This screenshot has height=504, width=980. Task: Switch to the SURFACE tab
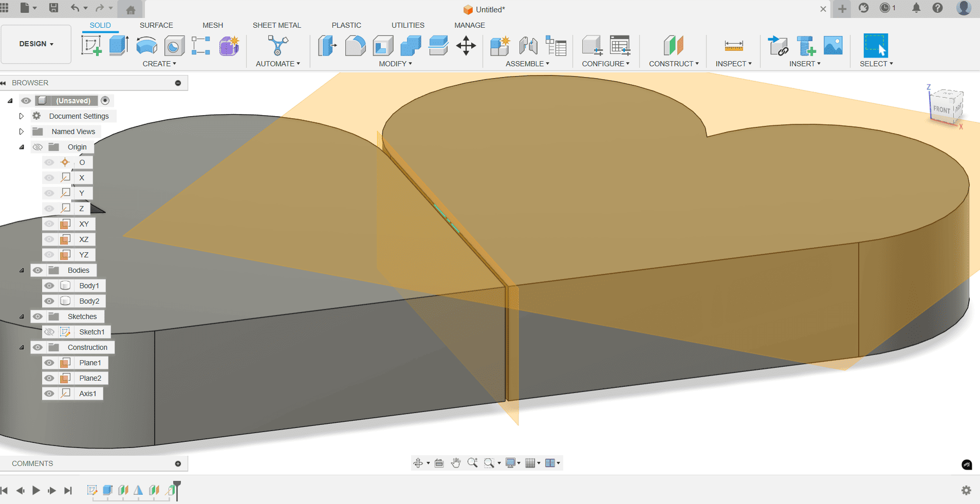(x=156, y=25)
